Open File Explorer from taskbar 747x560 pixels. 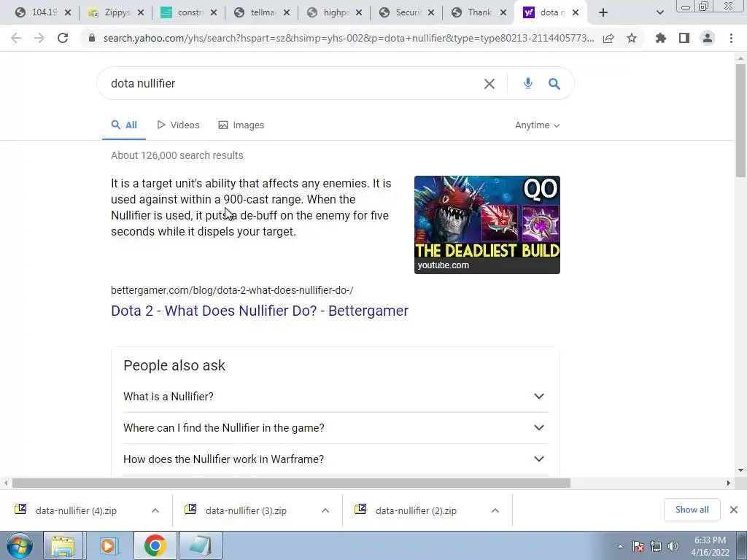tap(63, 545)
